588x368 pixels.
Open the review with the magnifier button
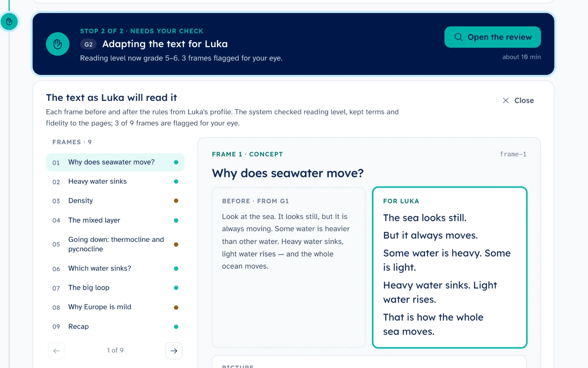point(492,37)
